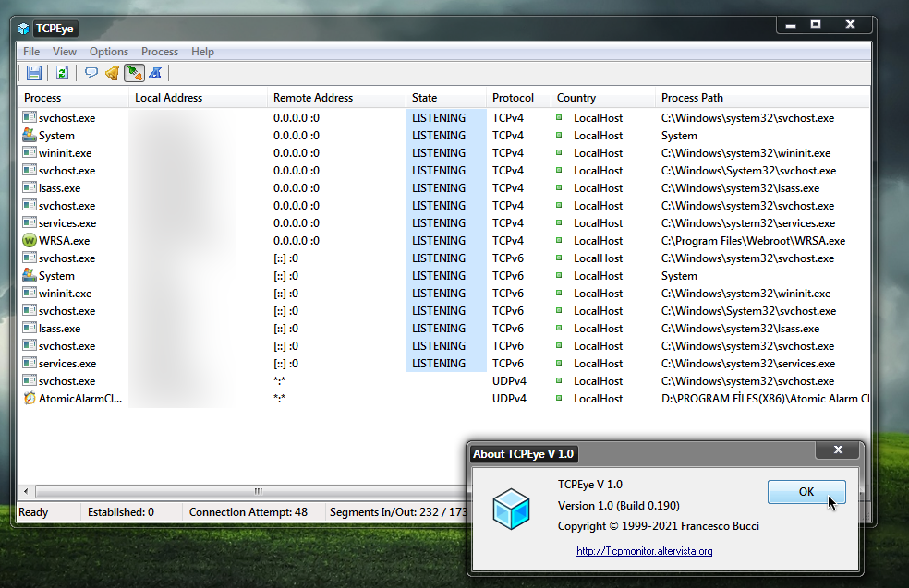Click the speech bubble toolbar icon
This screenshot has width=909, height=588.
(91, 73)
